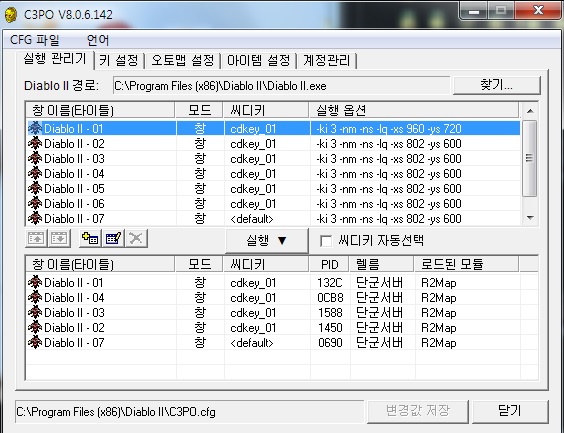The height and width of the screenshot is (433, 564).
Task: Click the options text ending in 960 -ys 720
Action: [x=389, y=128]
